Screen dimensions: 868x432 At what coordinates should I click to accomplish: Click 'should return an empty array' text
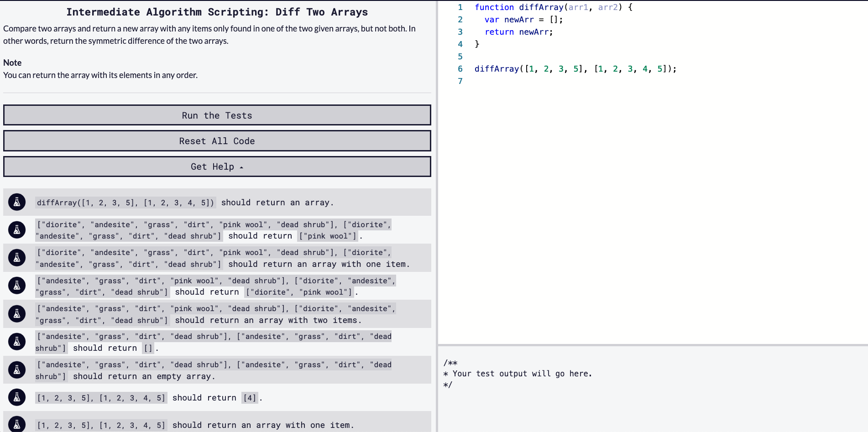tap(144, 376)
